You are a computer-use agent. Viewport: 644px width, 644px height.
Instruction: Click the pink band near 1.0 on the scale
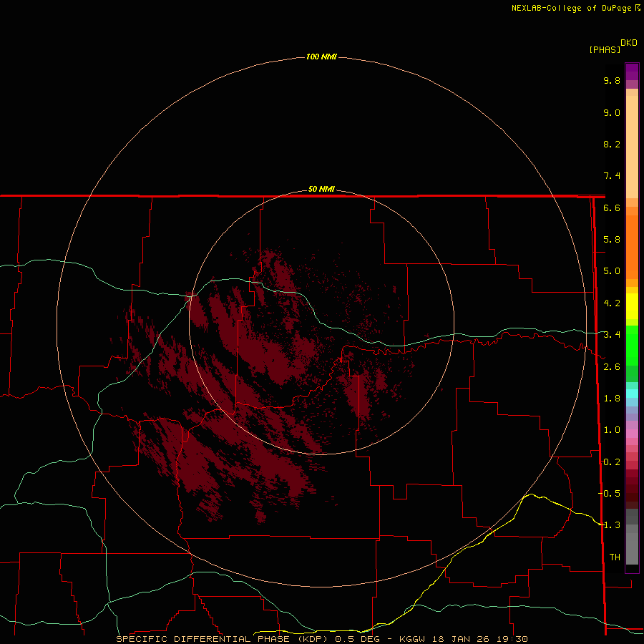coord(632,434)
